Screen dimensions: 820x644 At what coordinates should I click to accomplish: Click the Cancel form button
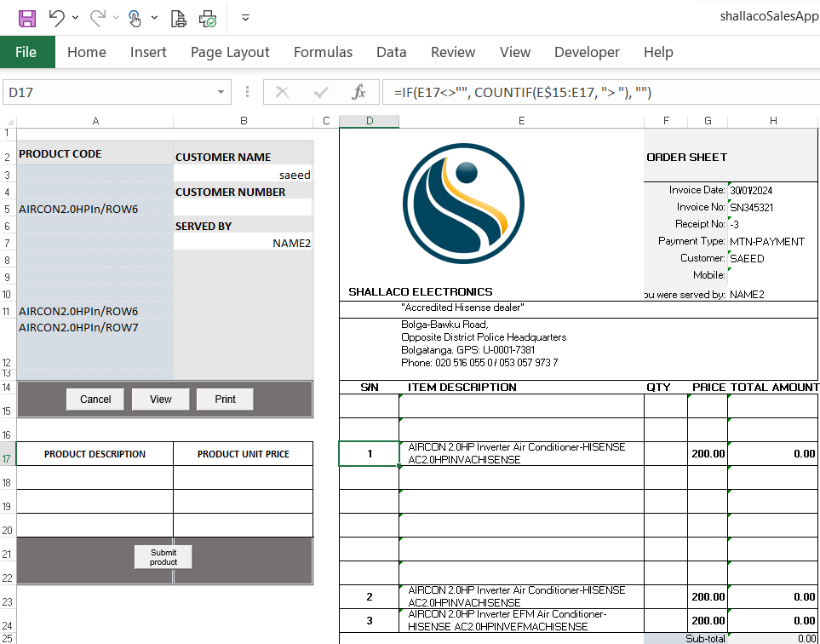[95, 400]
